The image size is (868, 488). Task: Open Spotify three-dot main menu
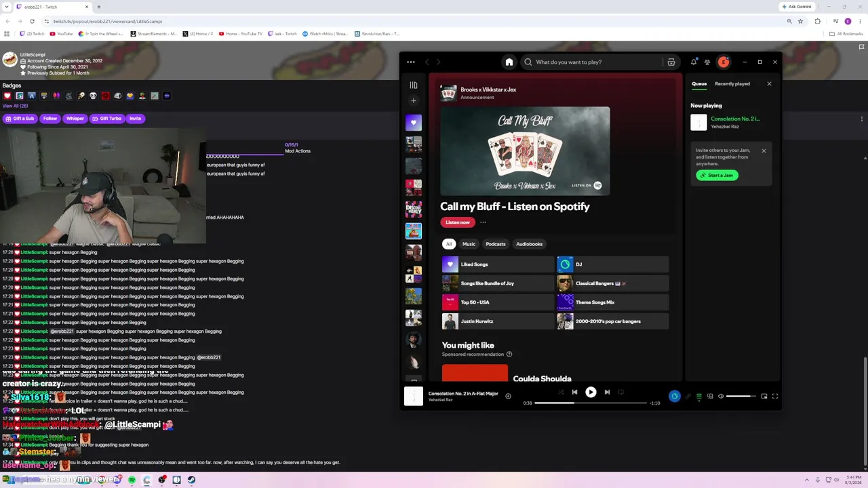click(411, 62)
